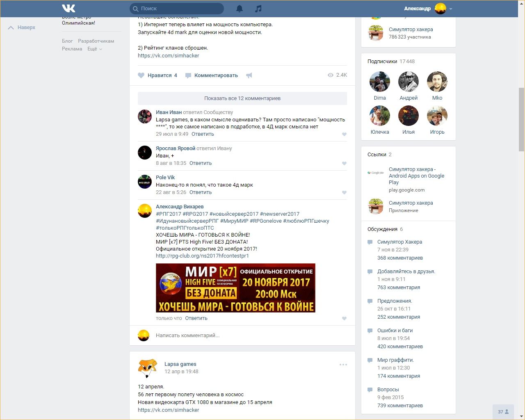Open the Реклама footer link
Screen dimensions: 525x420
(72, 49)
